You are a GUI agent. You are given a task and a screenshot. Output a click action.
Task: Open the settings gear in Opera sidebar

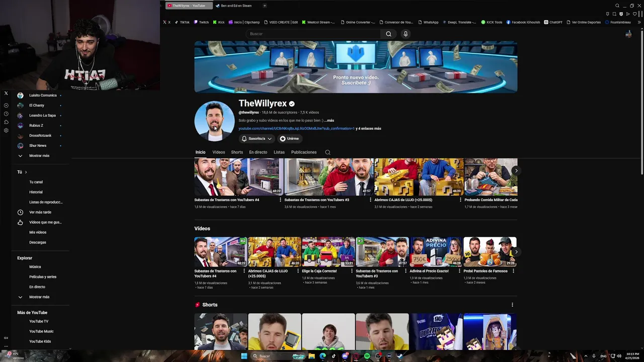tap(6, 130)
